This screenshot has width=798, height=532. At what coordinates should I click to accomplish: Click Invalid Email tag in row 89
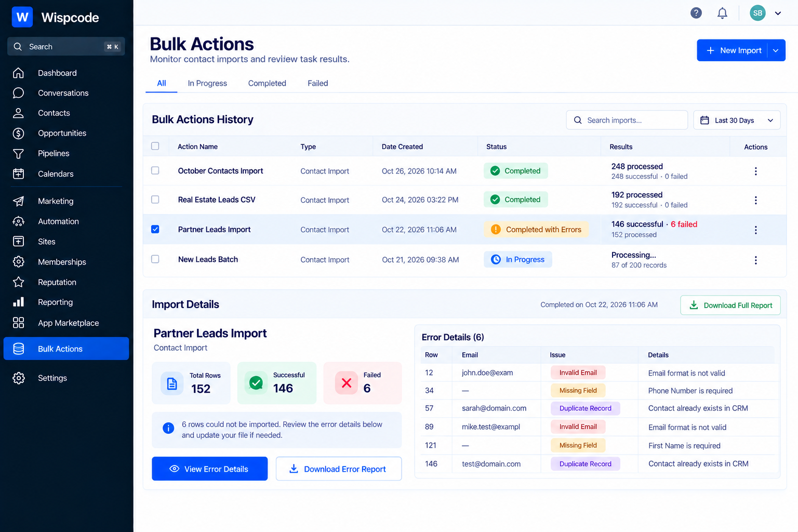(578, 427)
